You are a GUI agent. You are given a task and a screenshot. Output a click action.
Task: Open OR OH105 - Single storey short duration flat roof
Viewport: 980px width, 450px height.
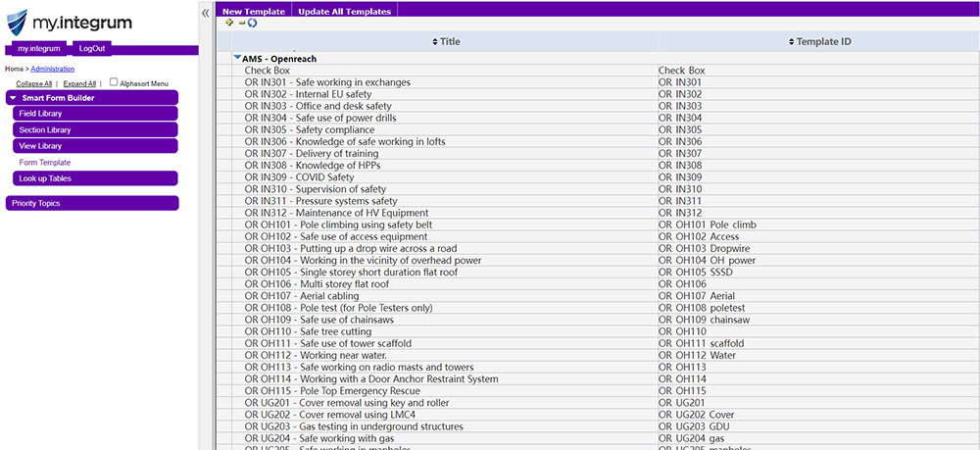(x=351, y=273)
